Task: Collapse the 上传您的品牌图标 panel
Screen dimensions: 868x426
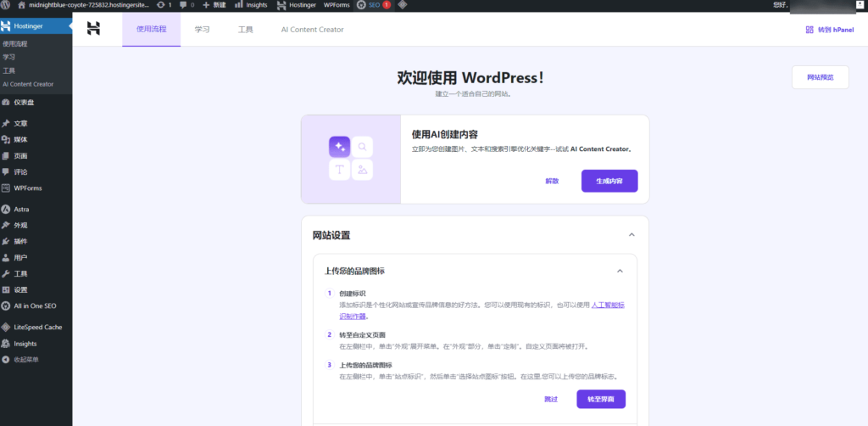Action: (620, 271)
